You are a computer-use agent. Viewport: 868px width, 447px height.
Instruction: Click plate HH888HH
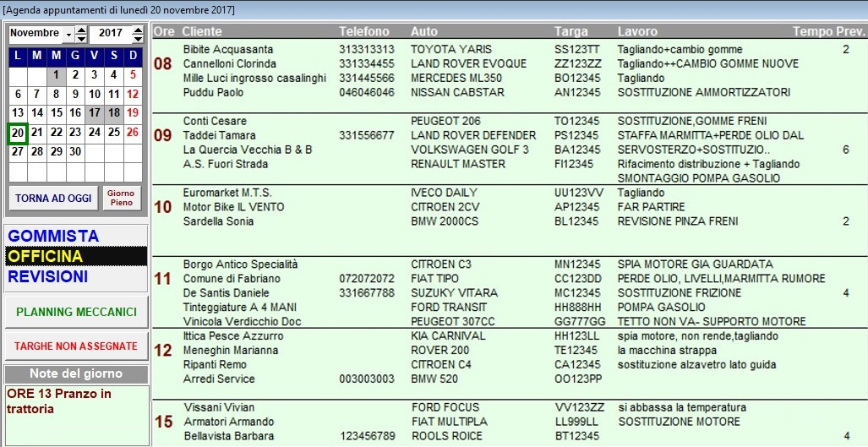pyautogui.click(x=577, y=307)
